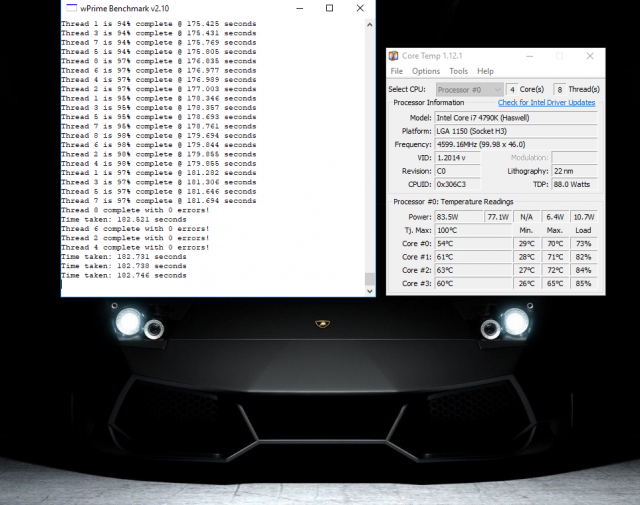Click the Check for Intel Driver Updates link
This screenshot has width=640, height=505.
pos(546,103)
